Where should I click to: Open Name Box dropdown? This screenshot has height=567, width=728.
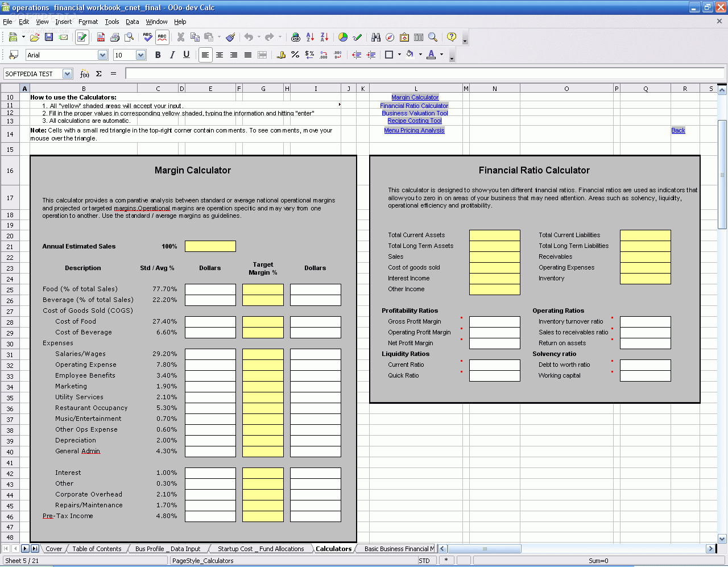[68, 74]
